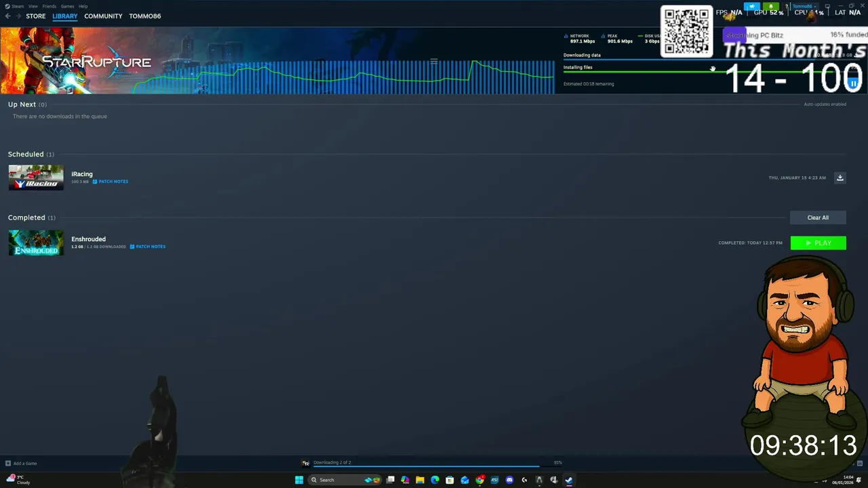
Task: Go to the STORE tab
Action: coord(36,16)
